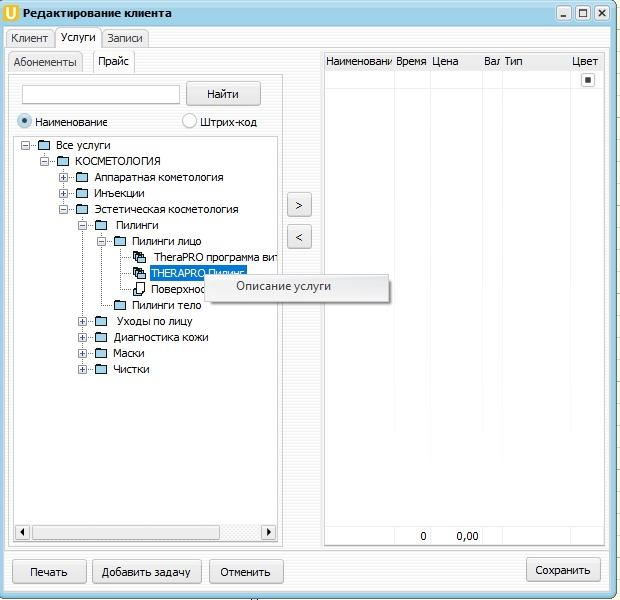620x600 pixels.
Task: Click the Все услуги root folder icon
Action: click(x=43, y=145)
